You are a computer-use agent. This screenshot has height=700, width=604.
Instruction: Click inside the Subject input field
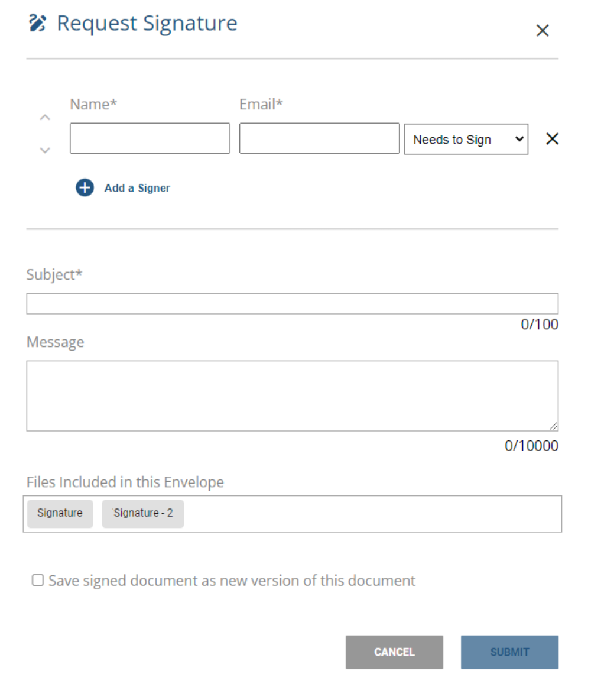[x=292, y=303]
